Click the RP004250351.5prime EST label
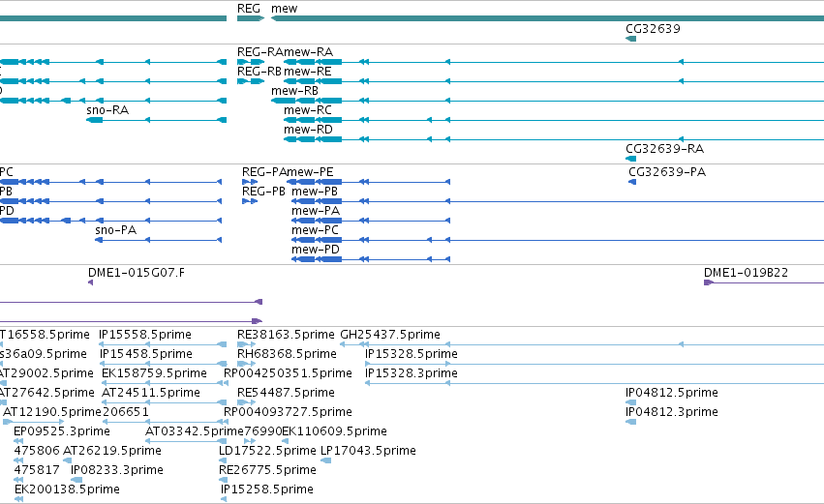The width and height of the screenshot is (824, 504). click(288, 373)
